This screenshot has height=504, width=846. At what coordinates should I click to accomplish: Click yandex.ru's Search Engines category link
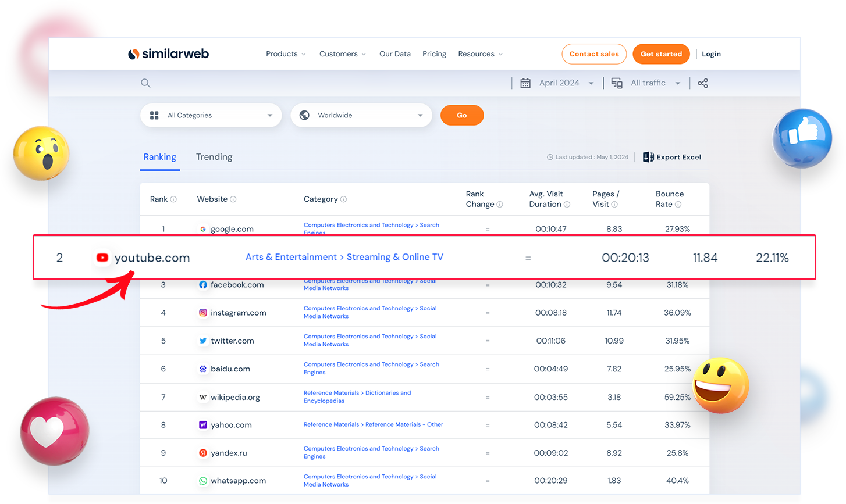[x=371, y=452]
